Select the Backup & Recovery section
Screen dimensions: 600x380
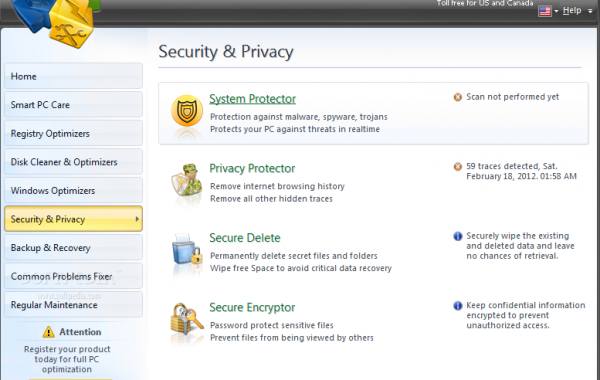(x=73, y=248)
